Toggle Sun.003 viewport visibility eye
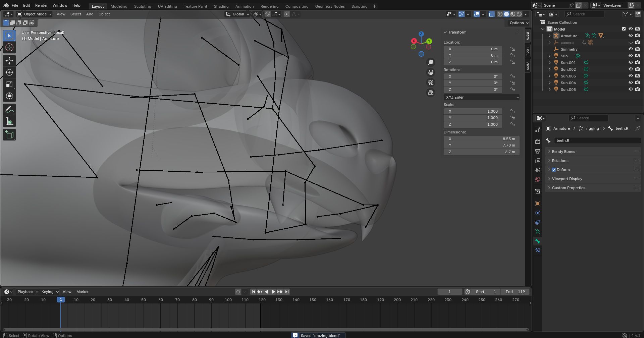Screen dimensions: 644x338 631,76
